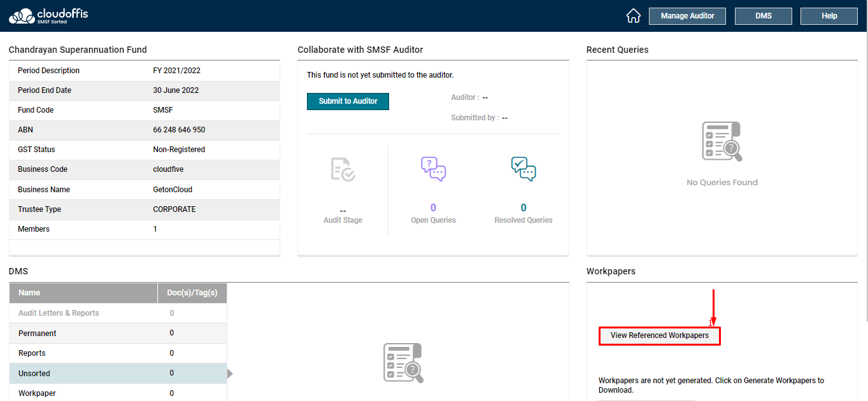Open Manage Auditor in top bar
The height and width of the screenshot is (401, 868).
point(687,16)
